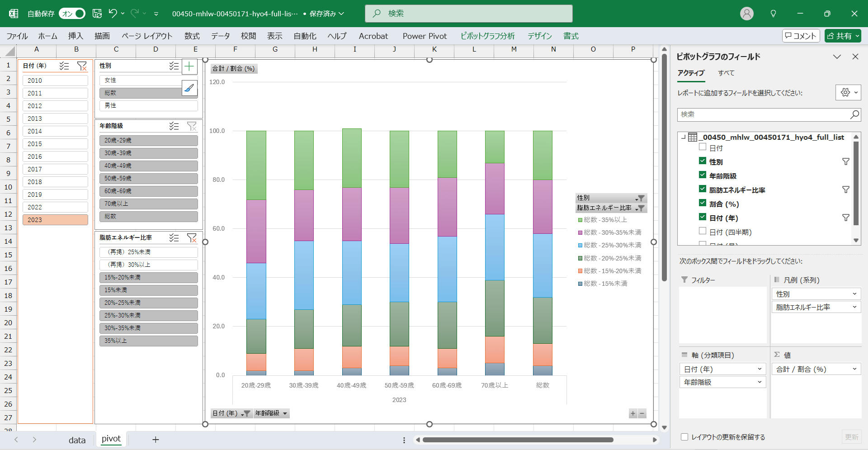Clear filter on 脂肪エネルギー比率 slicer
868x450 pixels.
[192, 237]
